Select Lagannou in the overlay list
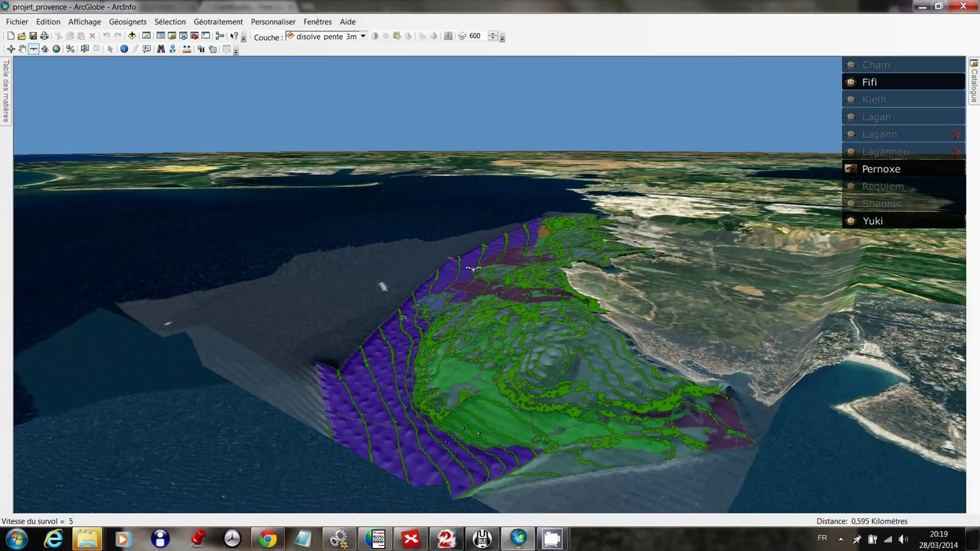 pos(903,152)
